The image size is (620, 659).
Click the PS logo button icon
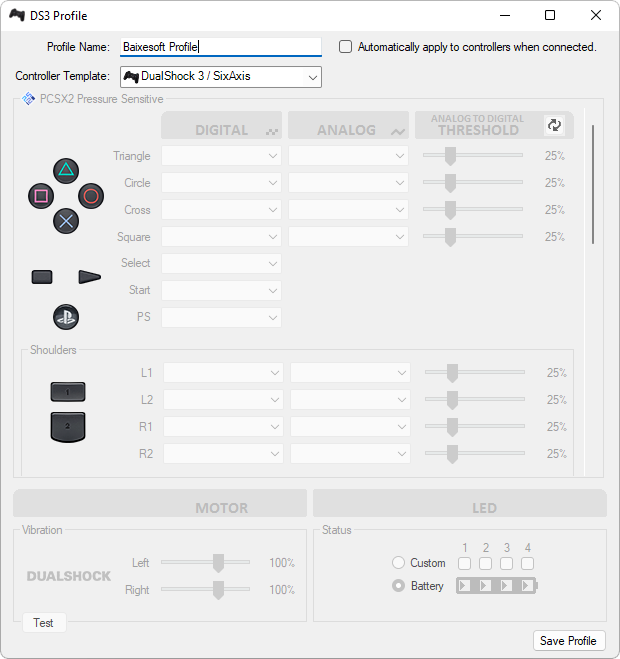[66, 317]
